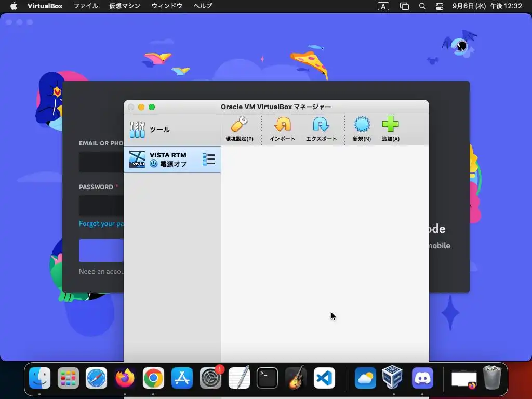Open Visual Studio Code from the Dock

pos(324,378)
